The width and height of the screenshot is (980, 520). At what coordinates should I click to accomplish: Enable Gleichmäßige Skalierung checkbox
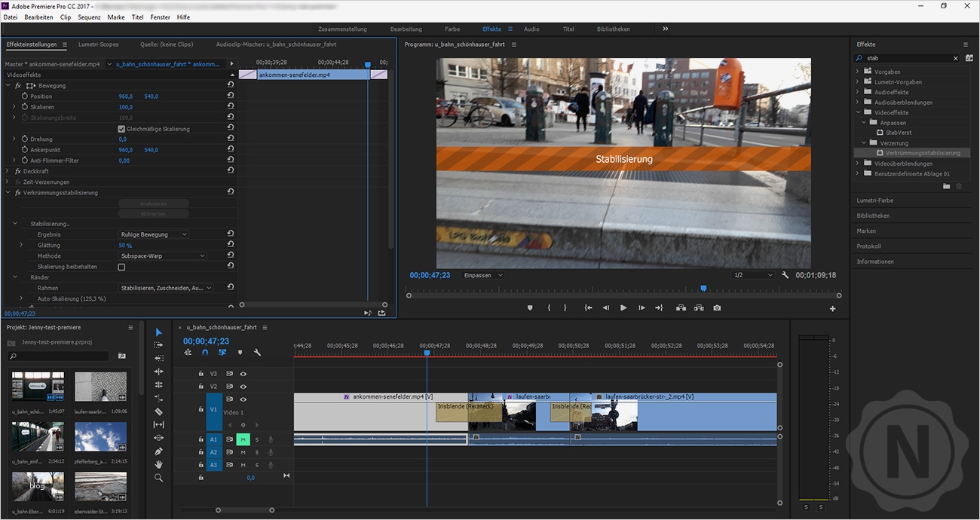pyautogui.click(x=121, y=128)
